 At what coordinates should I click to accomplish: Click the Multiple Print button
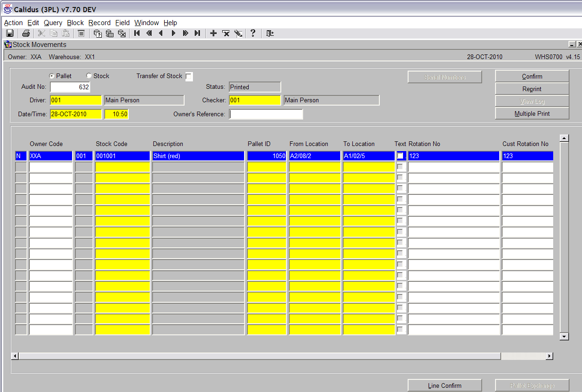532,113
